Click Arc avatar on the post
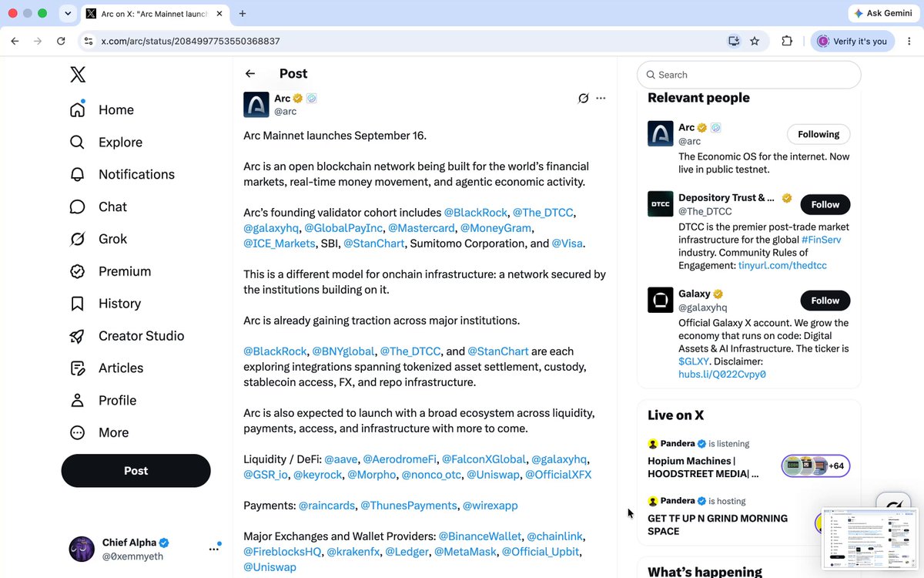 [x=256, y=105]
